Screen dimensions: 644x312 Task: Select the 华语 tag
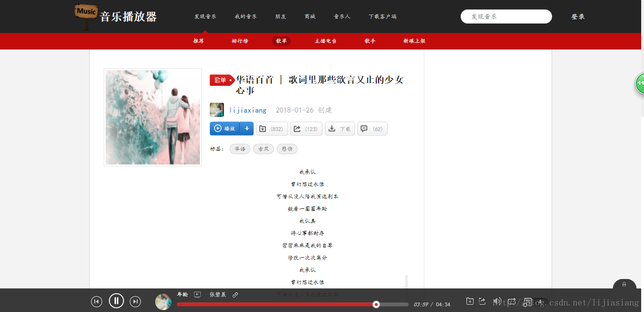pyautogui.click(x=240, y=149)
